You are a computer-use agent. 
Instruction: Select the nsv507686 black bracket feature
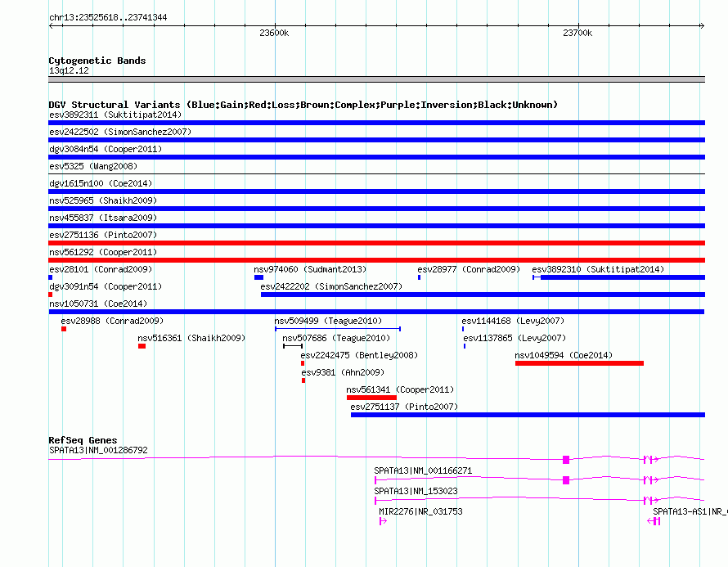292,346
